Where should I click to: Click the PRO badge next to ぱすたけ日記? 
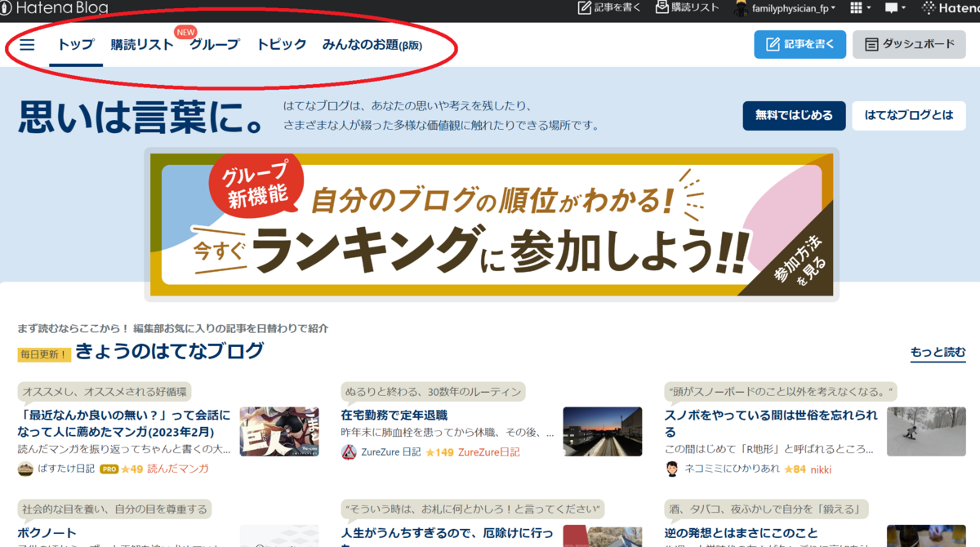pyautogui.click(x=109, y=469)
